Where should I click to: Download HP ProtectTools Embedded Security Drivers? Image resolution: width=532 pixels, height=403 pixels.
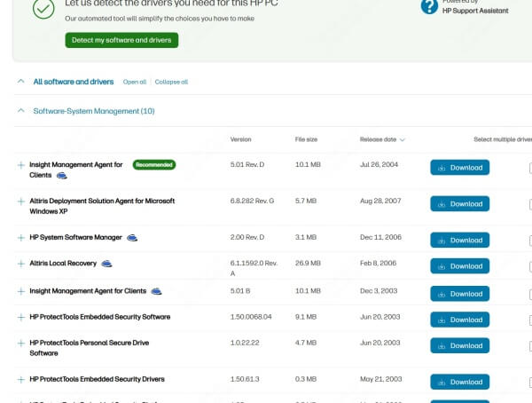(x=459, y=382)
